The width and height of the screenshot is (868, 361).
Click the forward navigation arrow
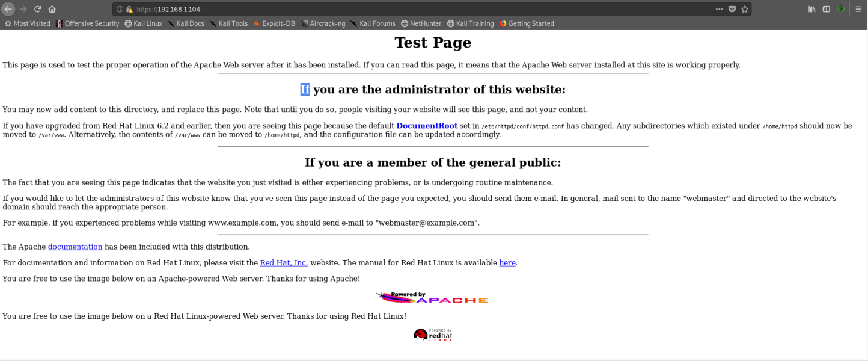tap(23, 9)
